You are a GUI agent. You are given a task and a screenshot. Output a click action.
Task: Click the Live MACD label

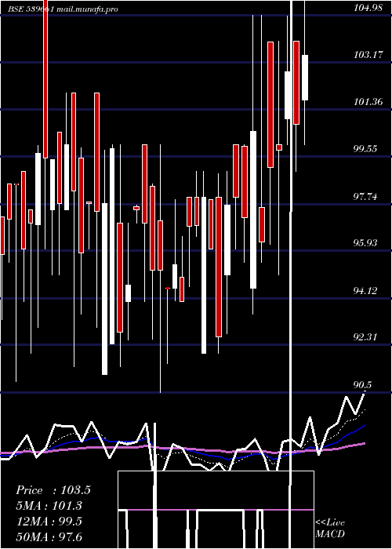(x=330, y=528)
